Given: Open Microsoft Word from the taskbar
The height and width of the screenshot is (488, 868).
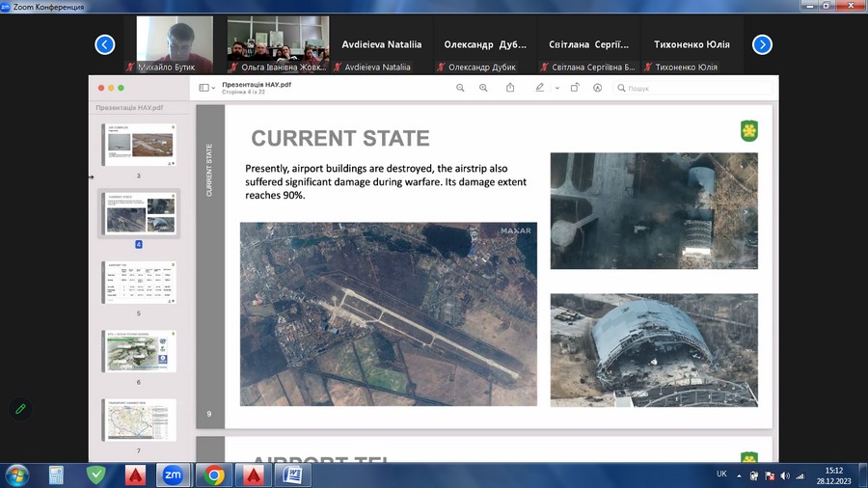Looking at the screenshot, I should (x=292, y=474).
